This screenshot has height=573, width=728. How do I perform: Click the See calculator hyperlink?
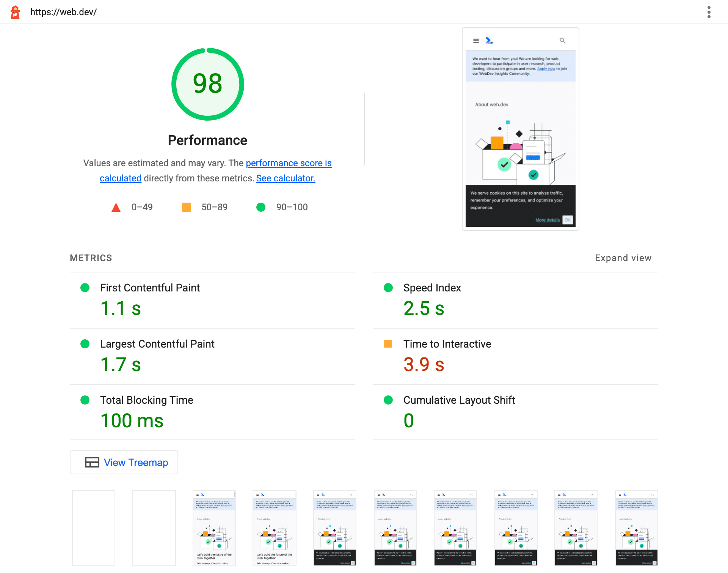click(286, 177)
